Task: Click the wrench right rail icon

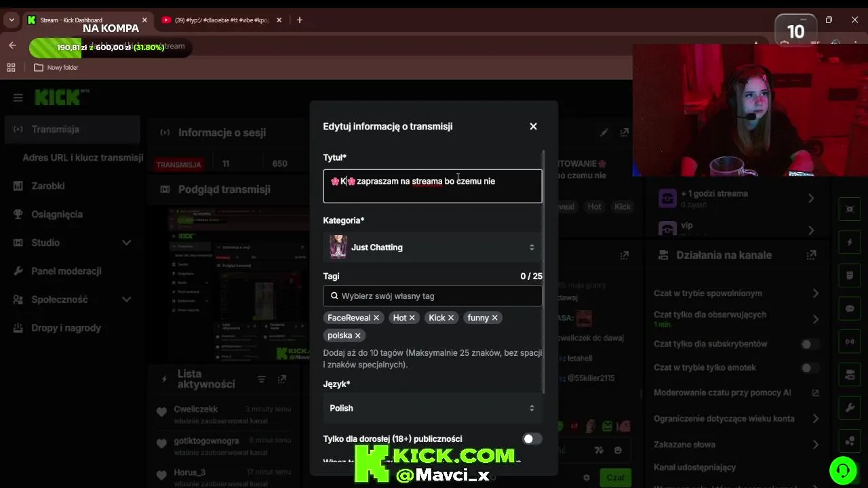Action: click(x=850, y=408)
